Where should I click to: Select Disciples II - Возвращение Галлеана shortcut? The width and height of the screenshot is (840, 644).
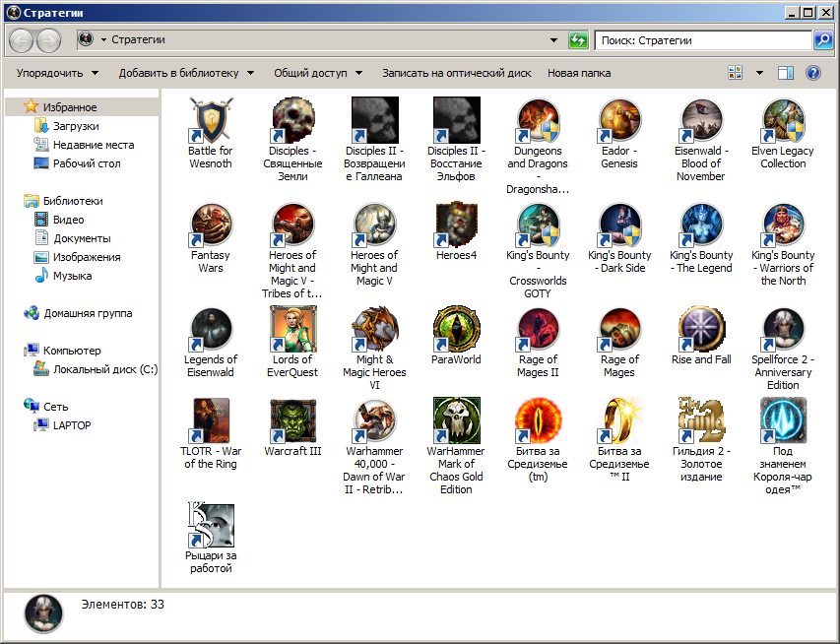click(374, 120)
